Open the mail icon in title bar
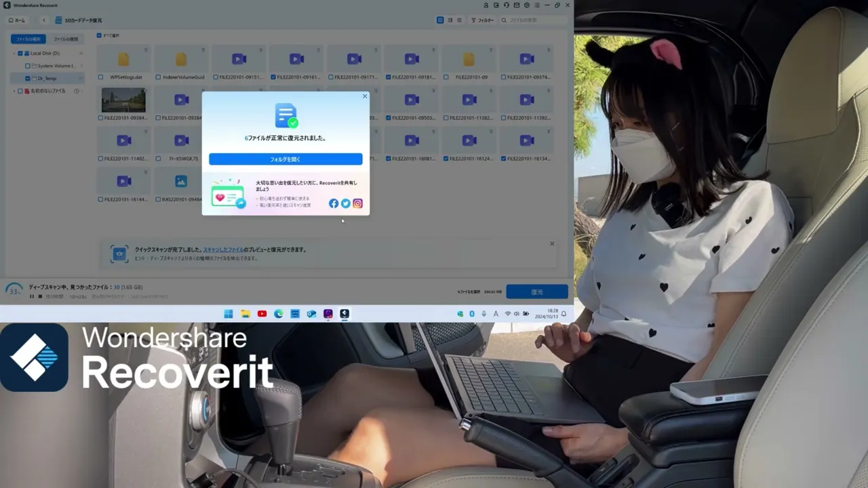Image resolution: width=868 pixels, height=488 pixels. coord(517,5)
